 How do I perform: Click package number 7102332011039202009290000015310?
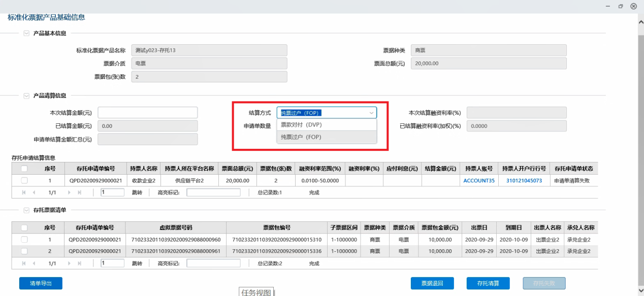coord(277,240)
